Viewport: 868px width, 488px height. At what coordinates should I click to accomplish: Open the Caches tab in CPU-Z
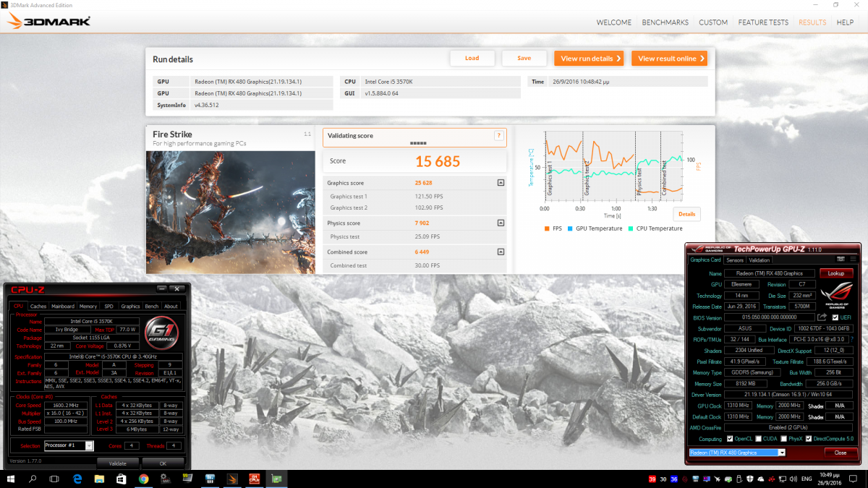pyautogui.click(x=38, y=307)
